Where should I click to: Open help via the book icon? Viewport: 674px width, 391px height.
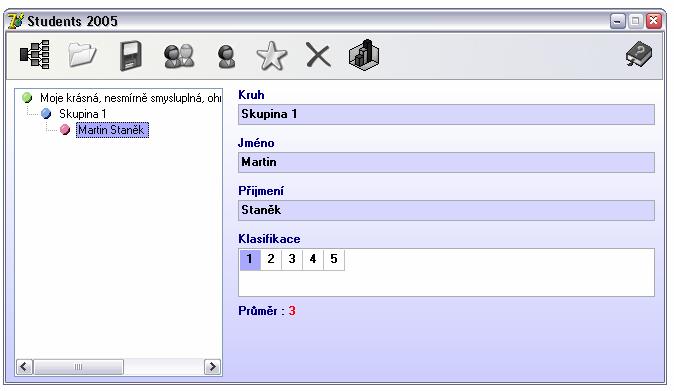pos(639,54)
